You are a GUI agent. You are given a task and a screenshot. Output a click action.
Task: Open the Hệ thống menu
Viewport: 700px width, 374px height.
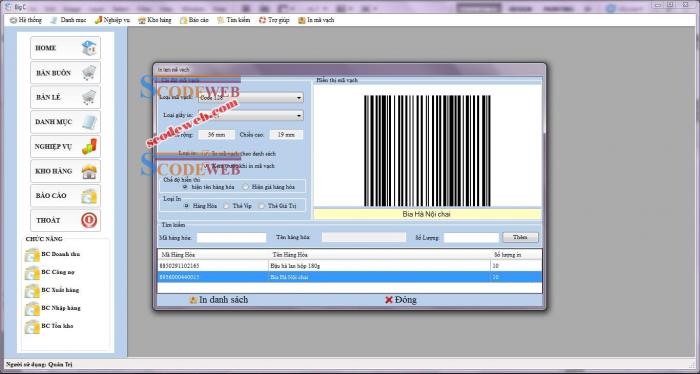(26, 20)
